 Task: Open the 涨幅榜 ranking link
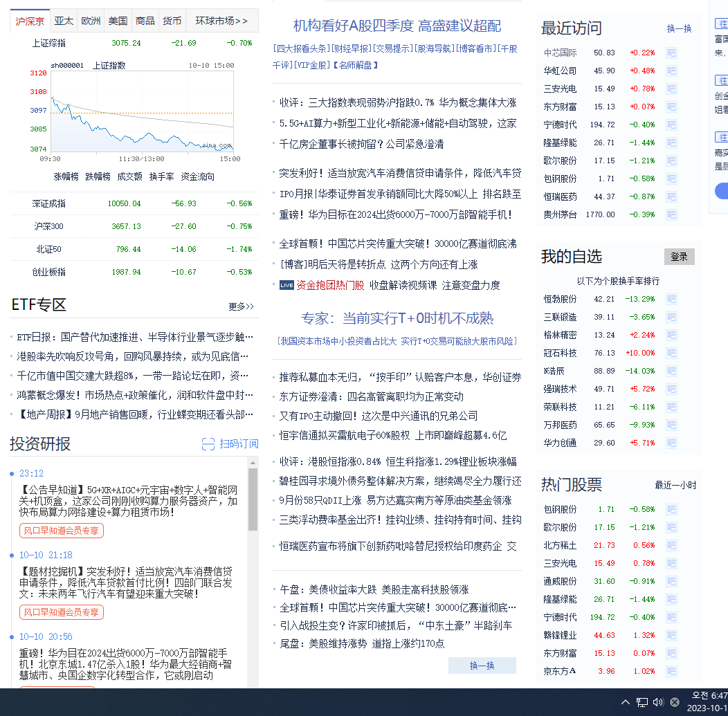66,177
